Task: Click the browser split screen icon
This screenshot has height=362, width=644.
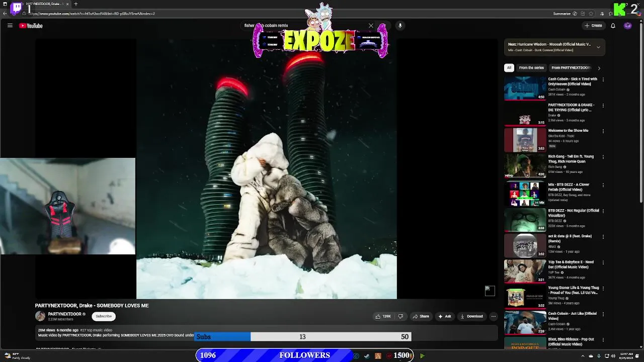Action: click(x=583, y=14)
